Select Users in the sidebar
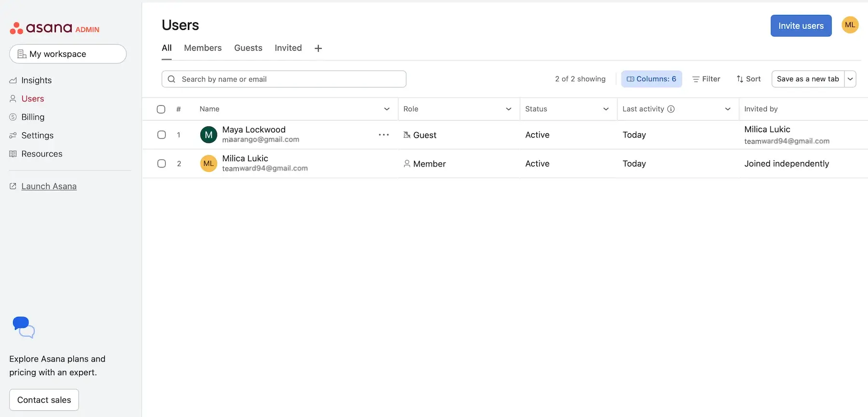 pos(32,99)
